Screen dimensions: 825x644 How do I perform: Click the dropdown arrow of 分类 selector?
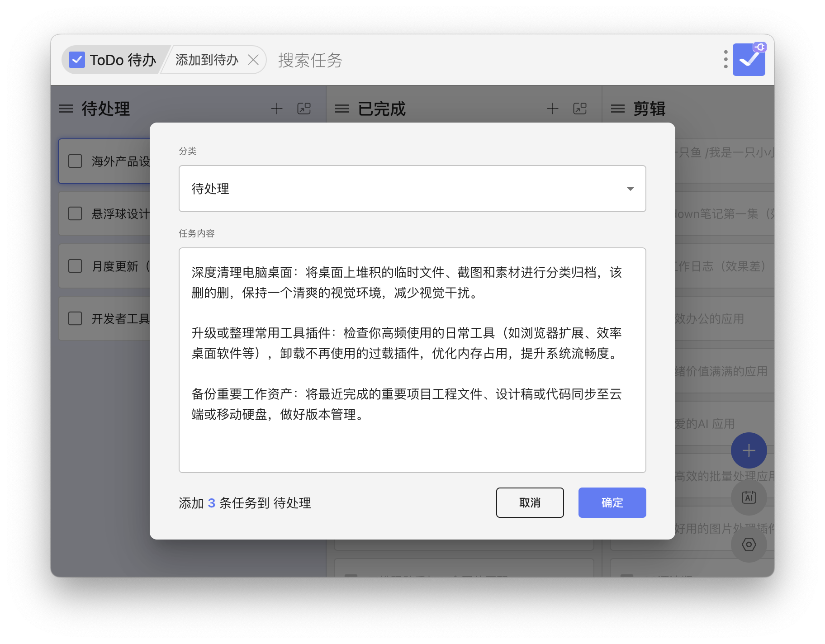(x=631, y=189)
